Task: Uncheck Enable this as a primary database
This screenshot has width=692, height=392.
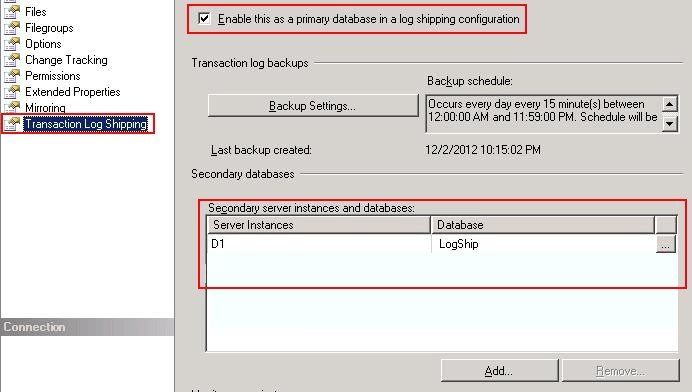Action: click(x=204, y=19)
